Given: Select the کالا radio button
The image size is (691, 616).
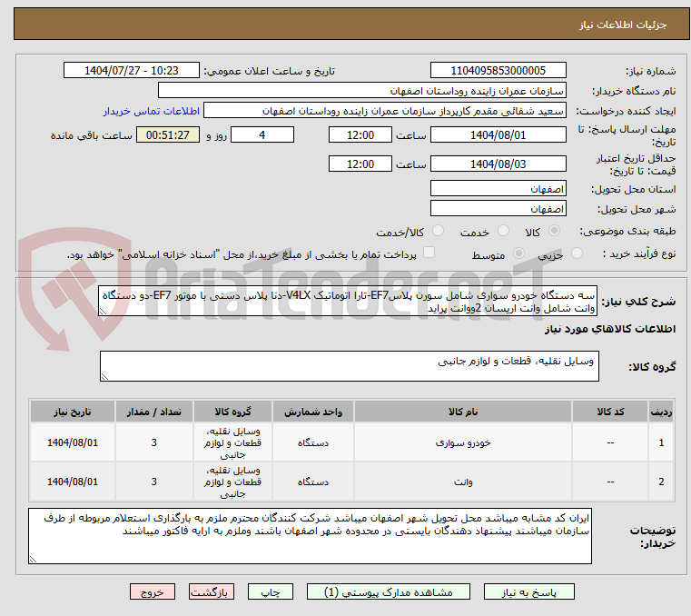Looking at the screenshot, I should coord(554,231).
